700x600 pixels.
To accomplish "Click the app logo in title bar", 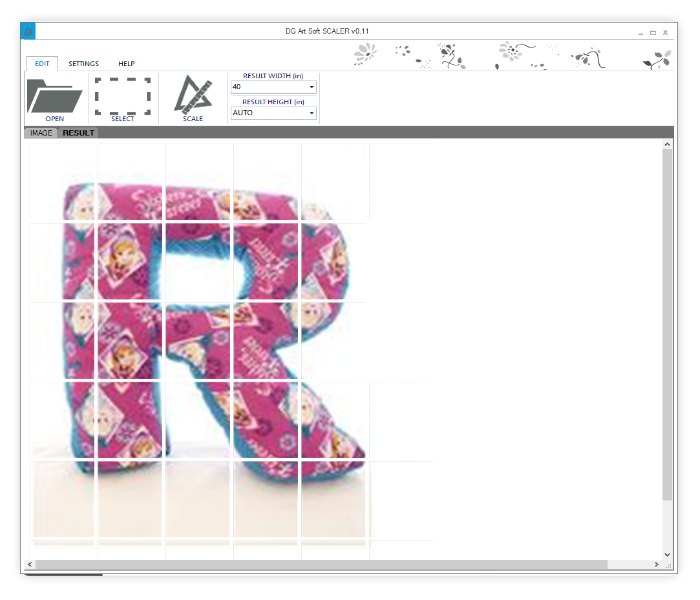I will point(28,31).
